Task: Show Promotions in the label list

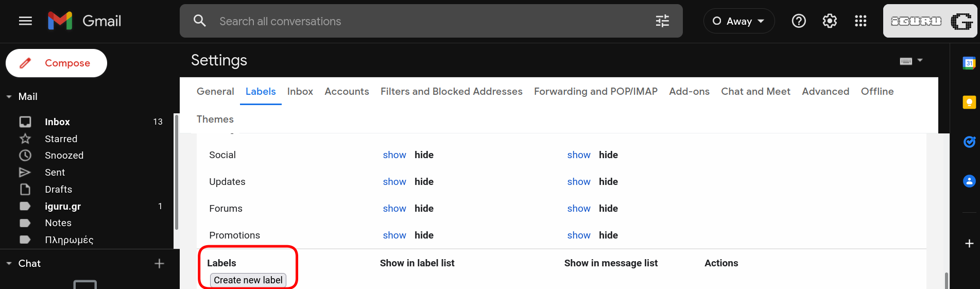Action: coord(394,235)
